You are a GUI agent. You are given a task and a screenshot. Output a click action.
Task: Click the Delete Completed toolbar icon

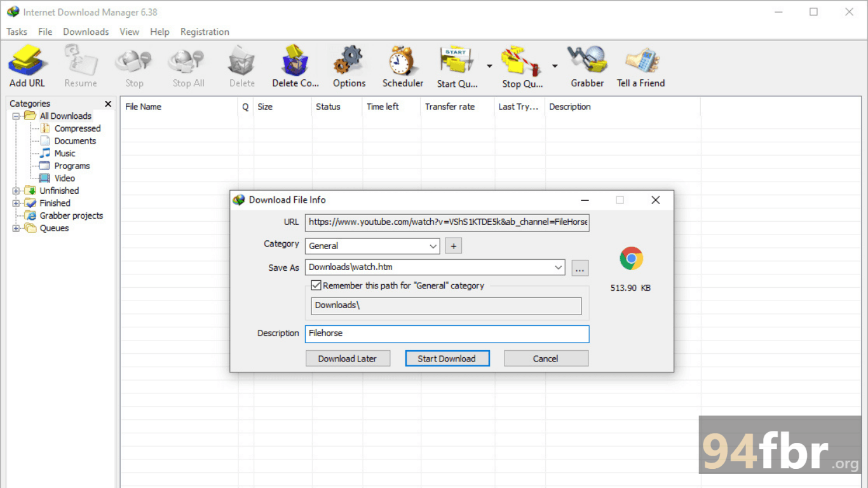point(295,66)
